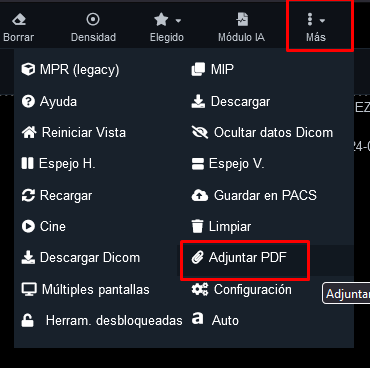Toggle horizontal mirror Espejo H.
This screenshot has width=370, height=368.
[x=58, y=164]
